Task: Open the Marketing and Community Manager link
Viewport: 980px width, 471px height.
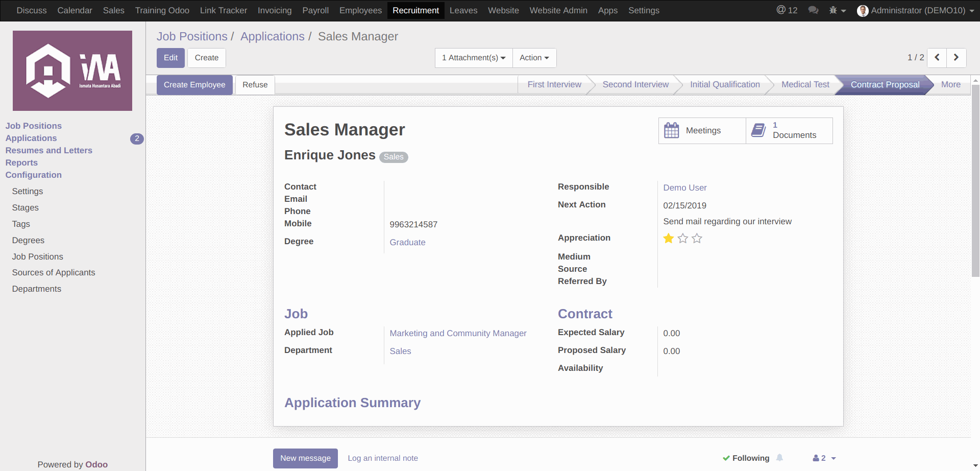Action: coord(458,334)
